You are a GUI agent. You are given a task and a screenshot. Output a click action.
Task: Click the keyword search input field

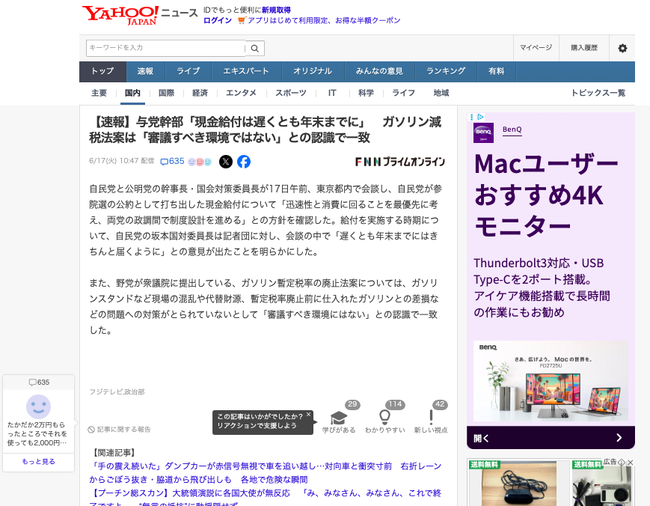click(166, 48)
